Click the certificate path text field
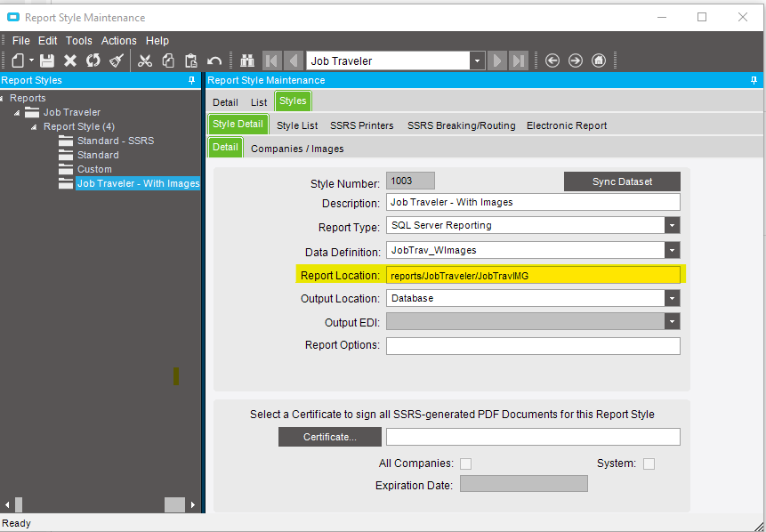Screen dimensions: 766x532 (x=533, y=437)
